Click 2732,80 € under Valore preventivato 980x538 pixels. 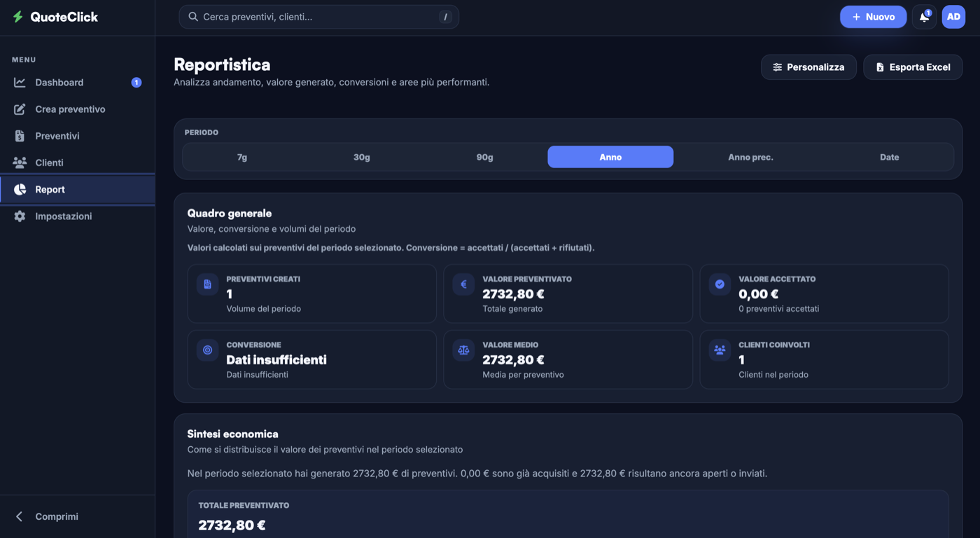(513, 294)
